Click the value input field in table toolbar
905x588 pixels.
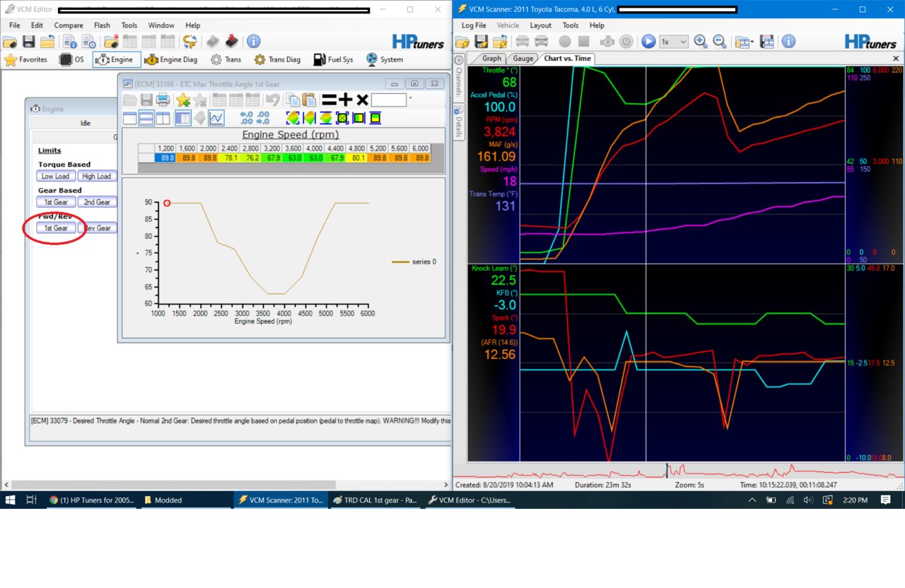pos(388,100)
